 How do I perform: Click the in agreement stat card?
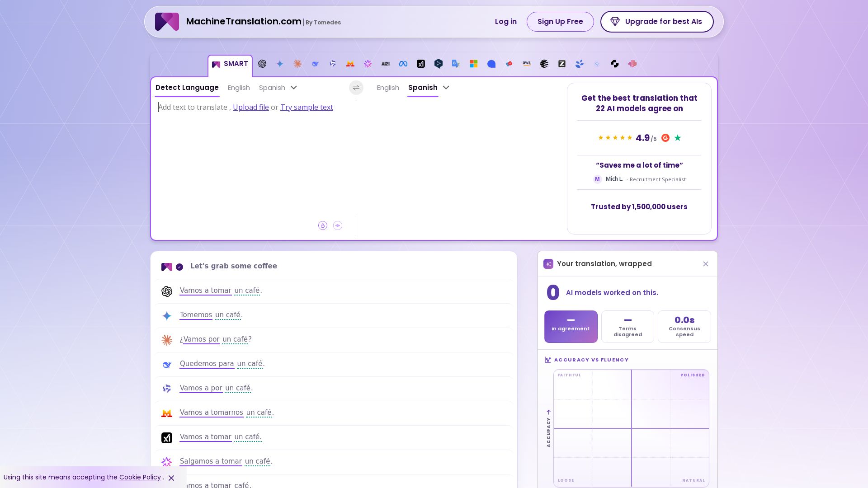click(x=571, y=327)
